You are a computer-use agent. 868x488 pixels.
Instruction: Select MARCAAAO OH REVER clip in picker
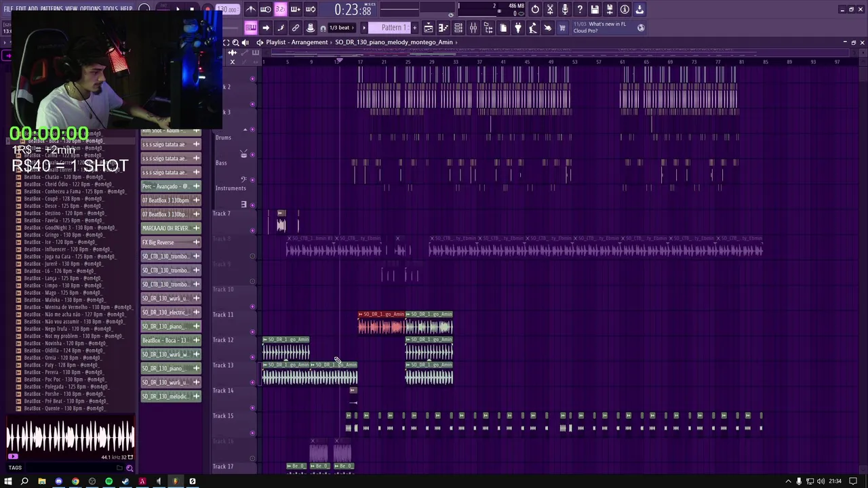(171, 228)
